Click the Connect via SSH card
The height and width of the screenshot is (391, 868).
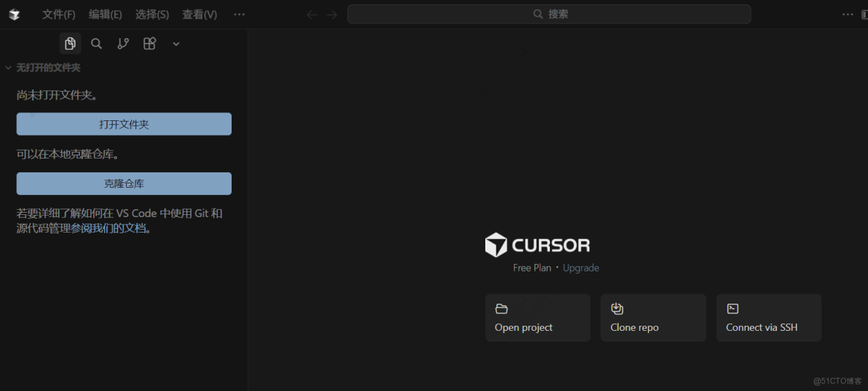pyautogui.click(x=769, y=318)
